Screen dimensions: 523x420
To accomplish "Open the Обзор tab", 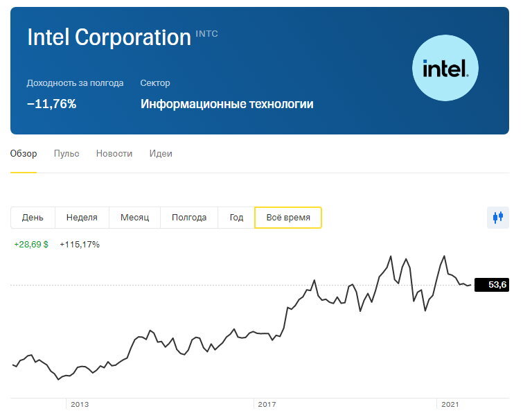I will [24, 154].
